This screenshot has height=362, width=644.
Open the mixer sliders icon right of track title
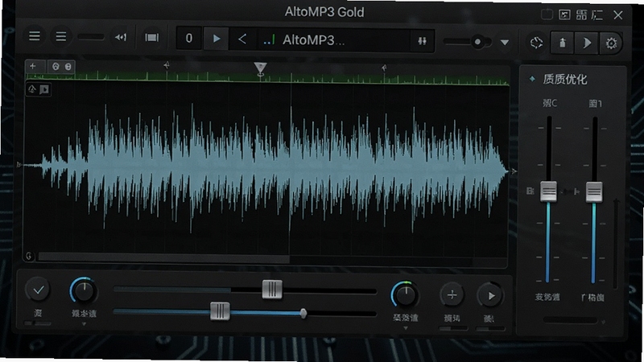coord(422,41)
